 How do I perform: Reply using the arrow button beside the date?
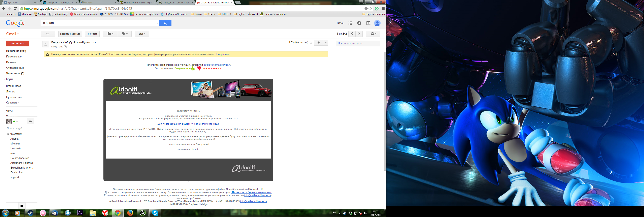tap(319, 42)
